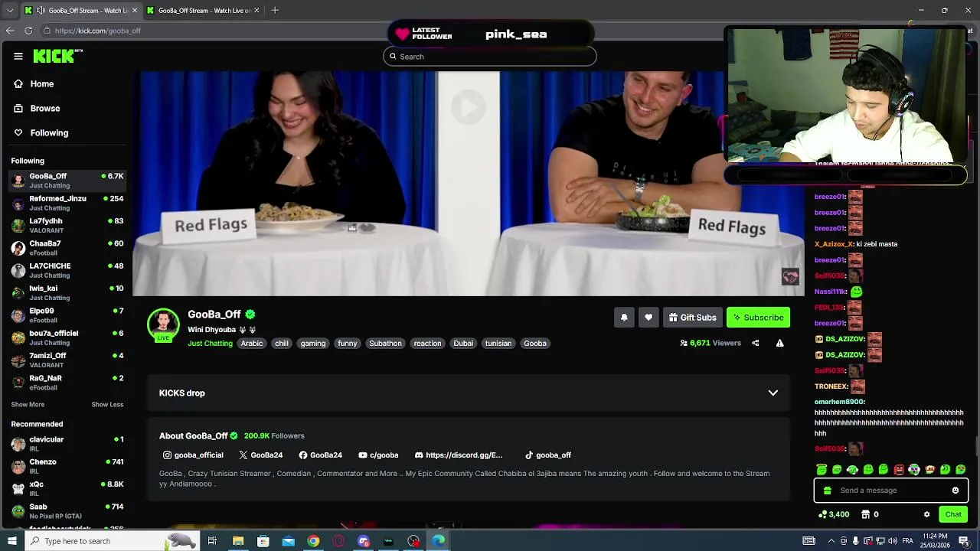
Task: Open LA7CHICHE channel from sidebar
Action: click(x=67, y=270)
